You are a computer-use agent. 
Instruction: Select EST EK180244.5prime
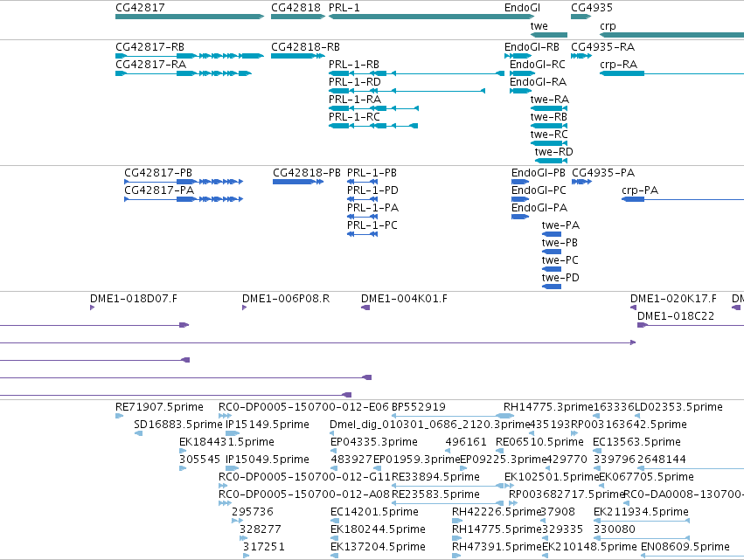click(334, 539)
